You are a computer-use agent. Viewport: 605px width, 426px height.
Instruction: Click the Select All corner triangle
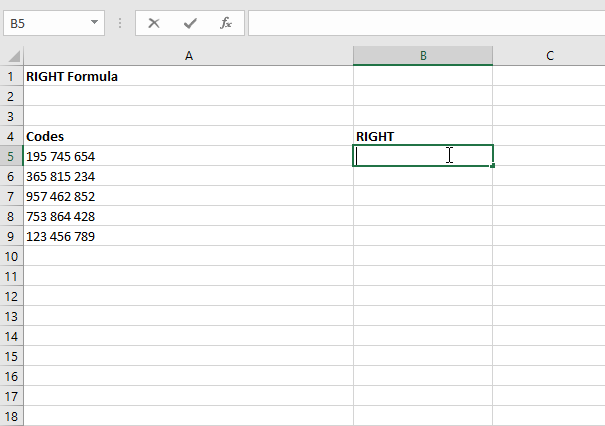[12, 57]
